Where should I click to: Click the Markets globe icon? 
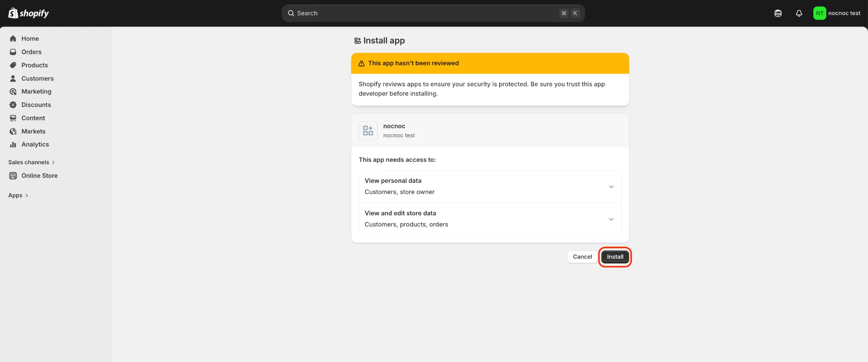(13, 131)
